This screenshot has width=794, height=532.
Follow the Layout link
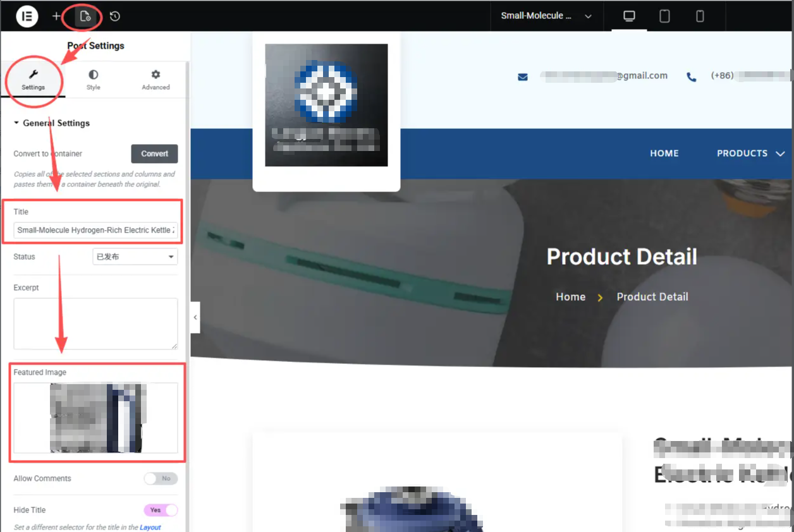pos(150,528)
